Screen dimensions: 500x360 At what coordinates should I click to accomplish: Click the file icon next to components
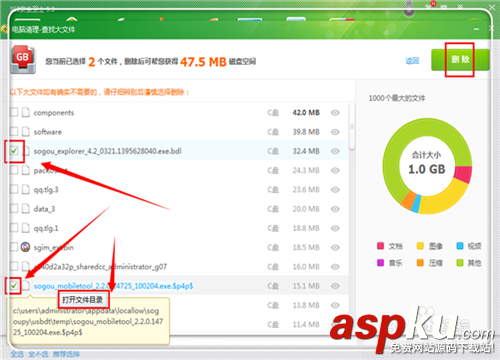(x=26, y=113)
